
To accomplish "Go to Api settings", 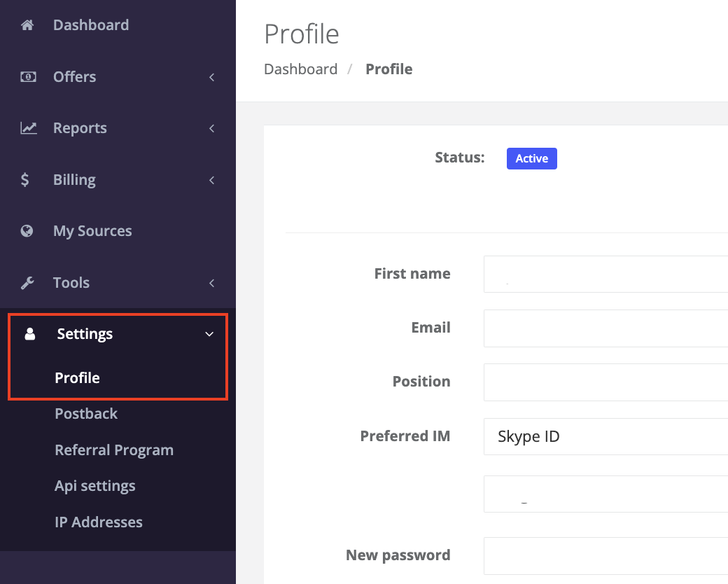I will [95, 486].
